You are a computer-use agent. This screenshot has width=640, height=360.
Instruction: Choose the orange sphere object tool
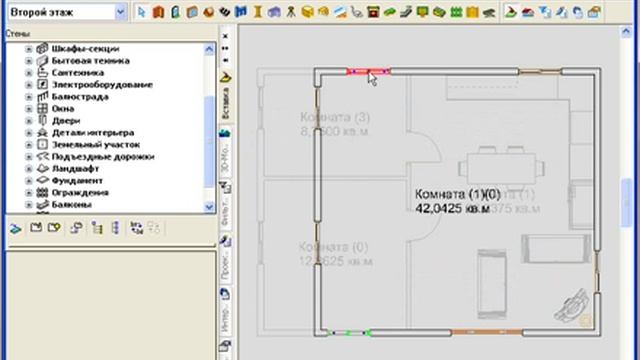(x=209, y=12)
